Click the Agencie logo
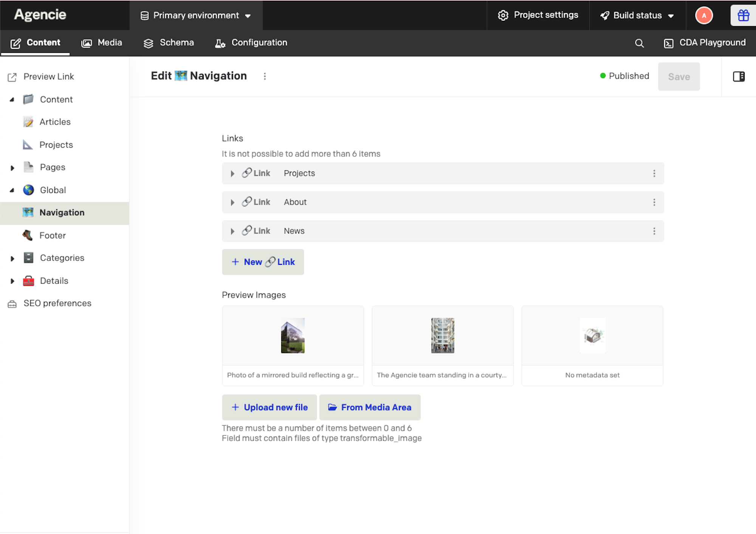Screen dimensions: 756x534 (40, 15)
